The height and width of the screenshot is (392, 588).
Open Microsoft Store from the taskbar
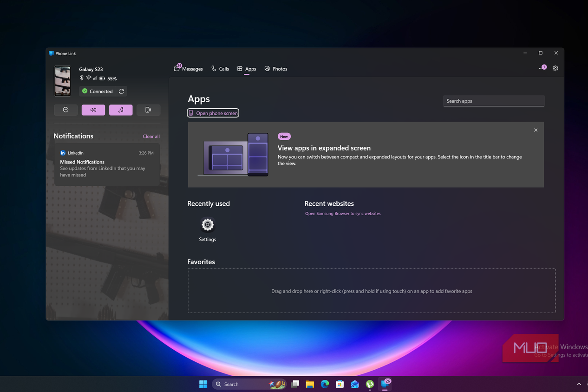pos(340,384)
